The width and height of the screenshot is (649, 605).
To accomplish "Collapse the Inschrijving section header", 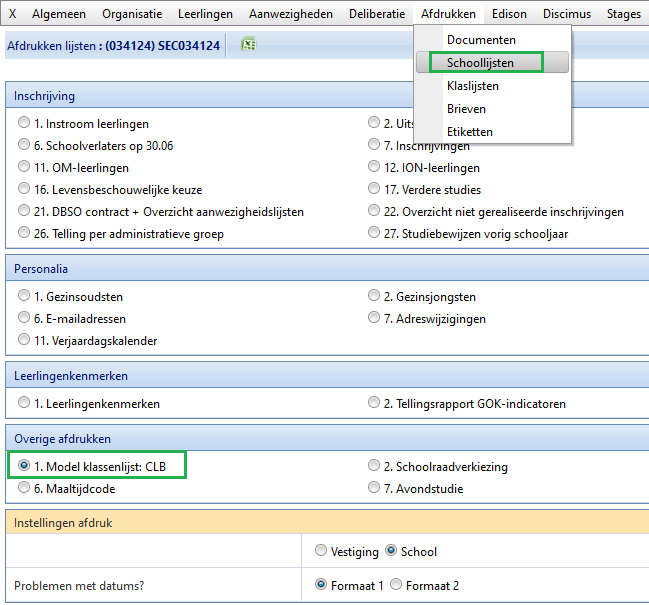I will [x=45, y=96].
